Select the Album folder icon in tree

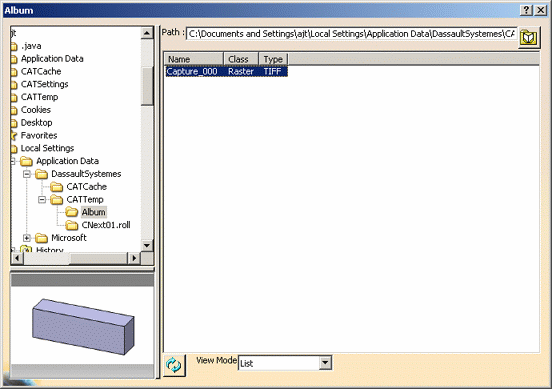click(72, 212)
